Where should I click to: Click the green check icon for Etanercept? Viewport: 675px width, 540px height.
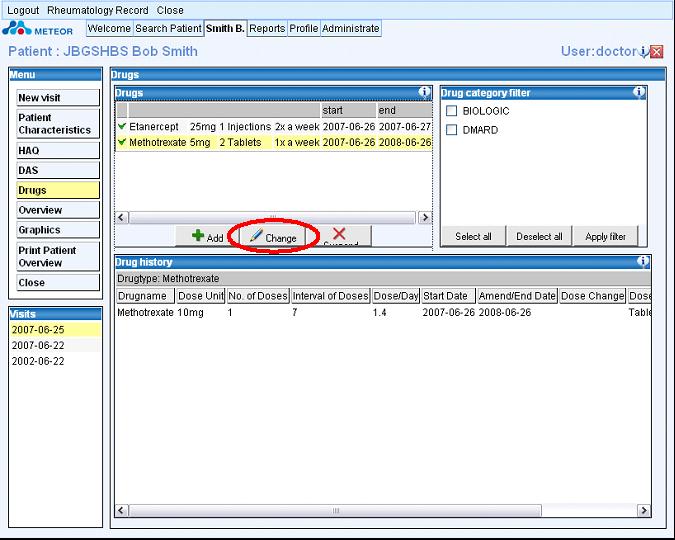[x=122, y=126]
